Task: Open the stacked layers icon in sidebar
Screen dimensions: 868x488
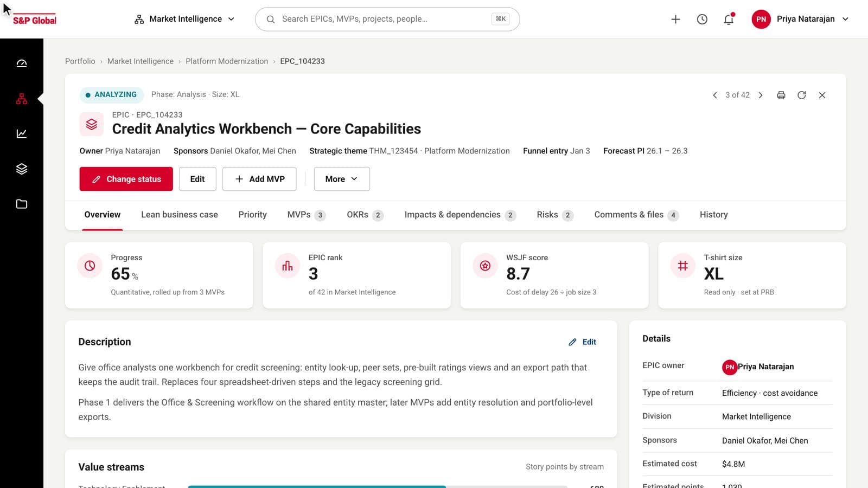Action: (x=22, y=169)
